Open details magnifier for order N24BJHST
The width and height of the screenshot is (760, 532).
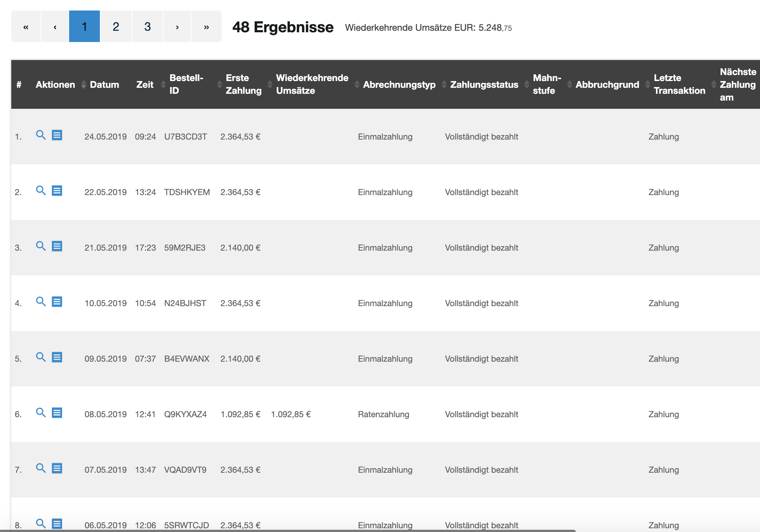coord(41,302)
